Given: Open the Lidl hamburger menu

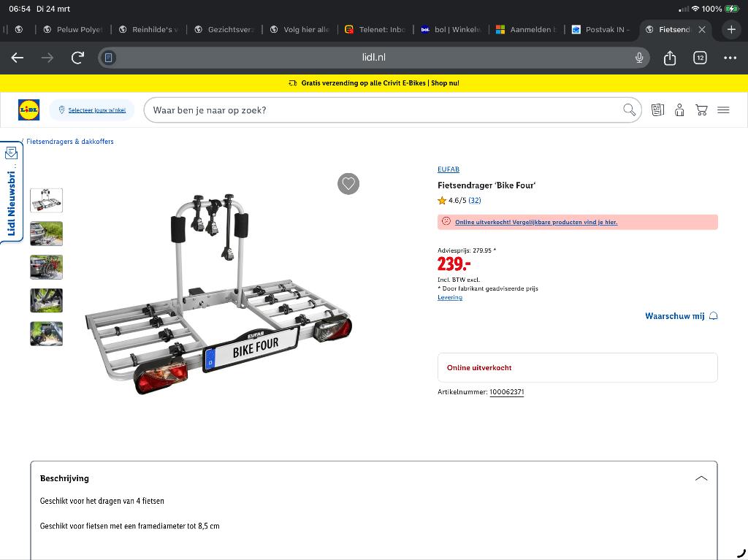Looking at the screenshot, I should tap(723, 110).
